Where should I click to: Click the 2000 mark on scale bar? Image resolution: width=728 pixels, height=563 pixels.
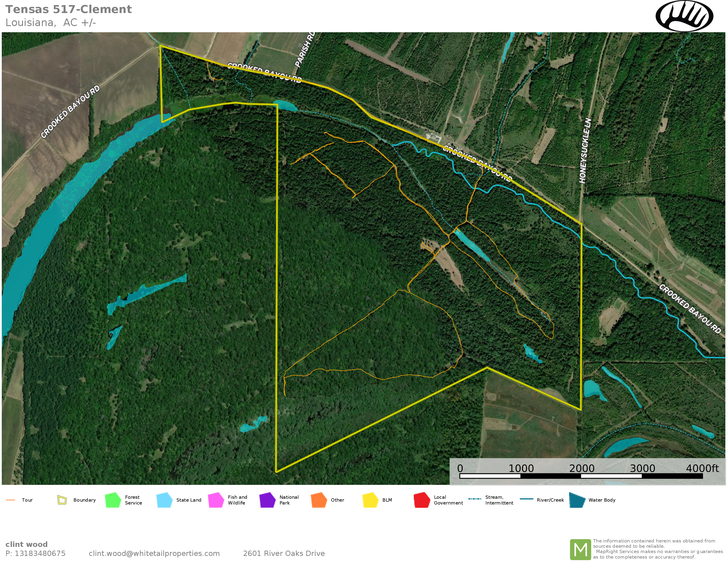pyautogui.click(x=581, y=468)
